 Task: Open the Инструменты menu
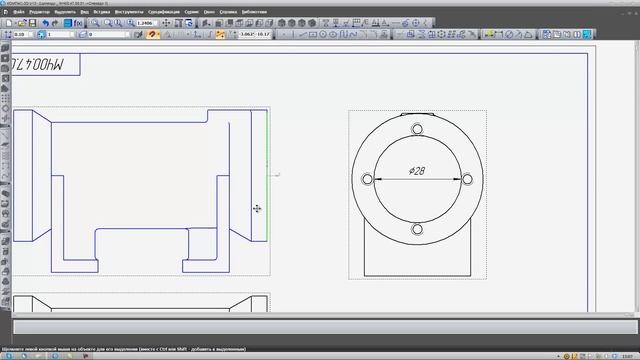point(129,12)
